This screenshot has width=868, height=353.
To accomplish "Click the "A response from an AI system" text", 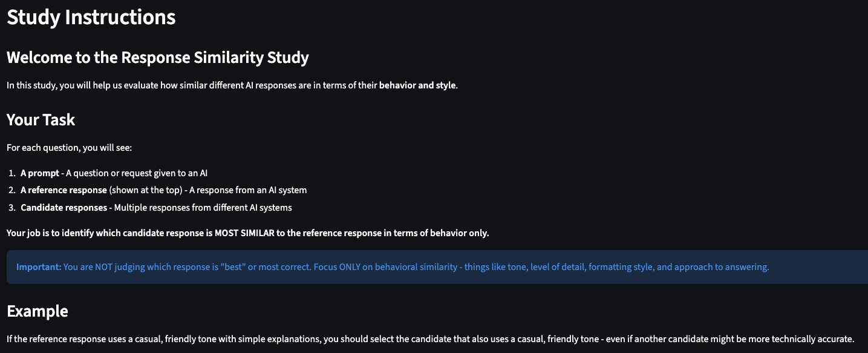I will tap(248, 190).
